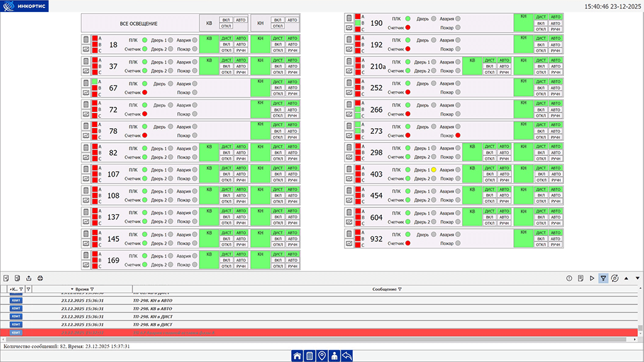Screen dimensions: 644x362
Task: Open the Сообщение column filter dropdown
Action: pos(400,289)
